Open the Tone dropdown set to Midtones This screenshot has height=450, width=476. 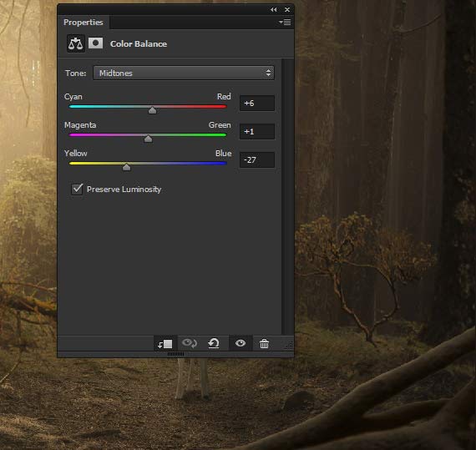click(x=184, y=73)
